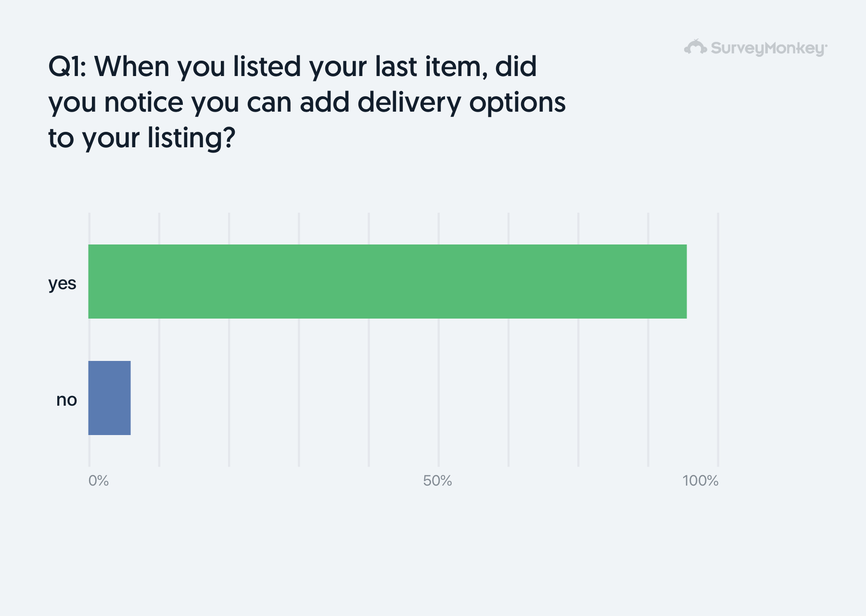This screenshot has width=866, height=616.
Task: Select the blue no bar
Action: [x=109, y=398]
